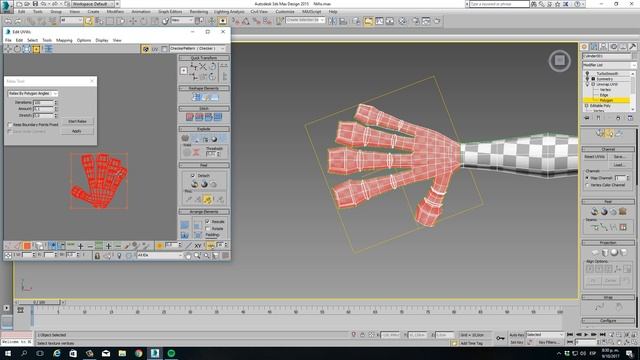The height and width of the screenshot is (360, 640).
Task: Click the first Reshape Elements icon
Action: [196, 97]
